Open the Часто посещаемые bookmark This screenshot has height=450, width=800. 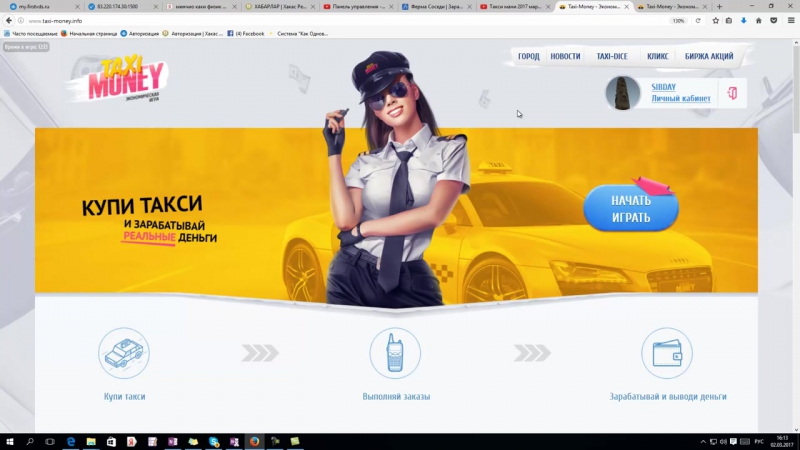31,34
